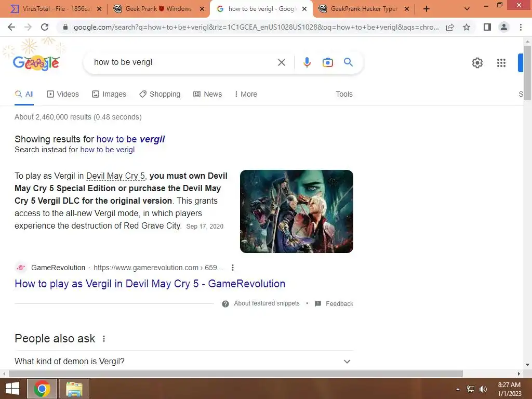The image size is (532, 399).
Task: Bookmark this page with star icon
Action: (x=467, y=27)
